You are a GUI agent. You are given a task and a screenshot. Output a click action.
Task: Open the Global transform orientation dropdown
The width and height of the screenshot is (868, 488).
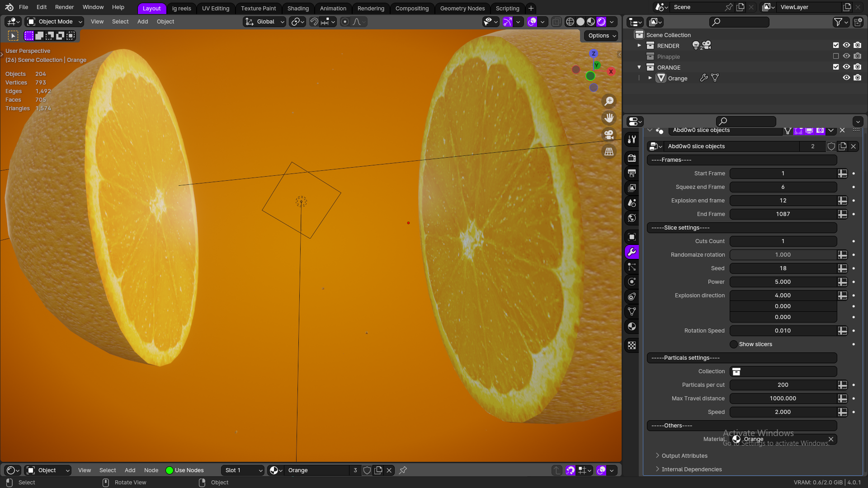[x=264, y=21]
